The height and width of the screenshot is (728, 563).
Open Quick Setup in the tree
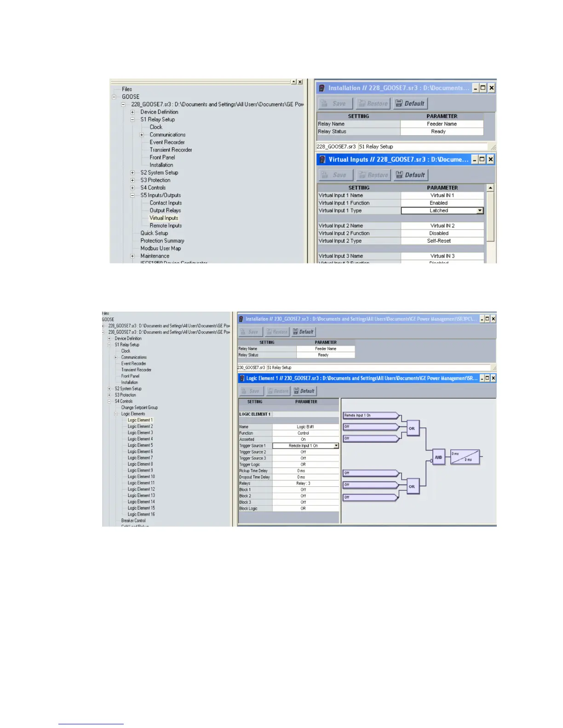click(154, 233)
